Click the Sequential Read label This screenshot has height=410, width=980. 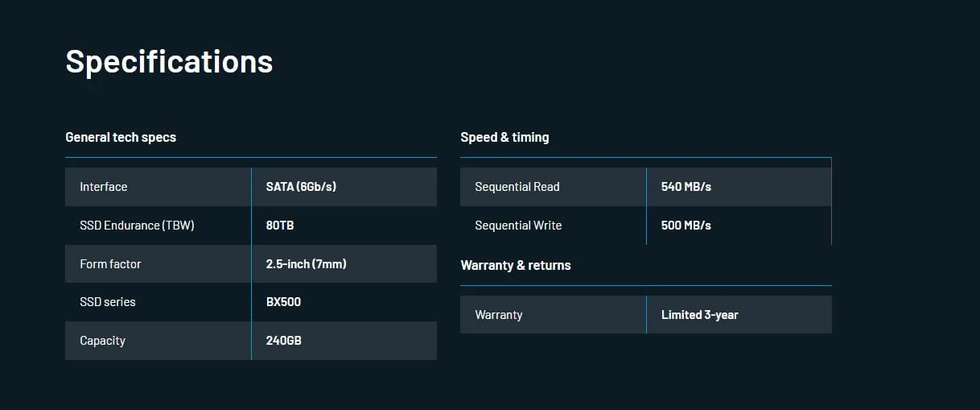point(517,187)
